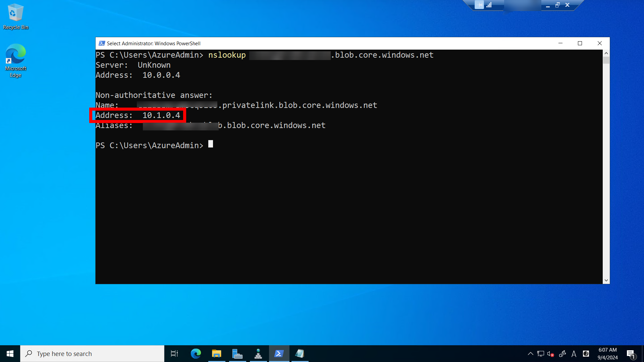Screen dimensions: 644x362
Task: Open Server Manager from the taskbar
Action: tap(237, 354)
